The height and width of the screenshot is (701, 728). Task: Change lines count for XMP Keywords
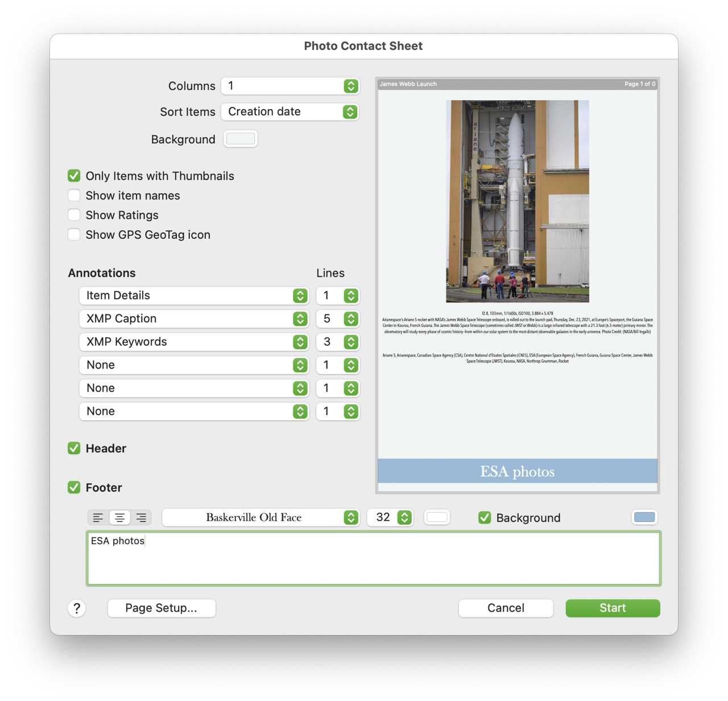coord(338,342)
